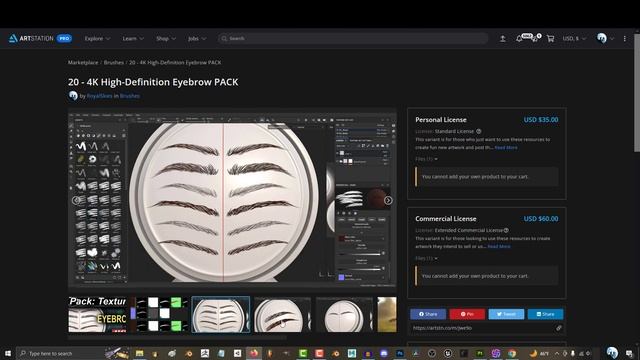Select the Pack: Texture eyebrow thumbnail
The width and height of the screenshot is (640, 360).
(97, 314)
